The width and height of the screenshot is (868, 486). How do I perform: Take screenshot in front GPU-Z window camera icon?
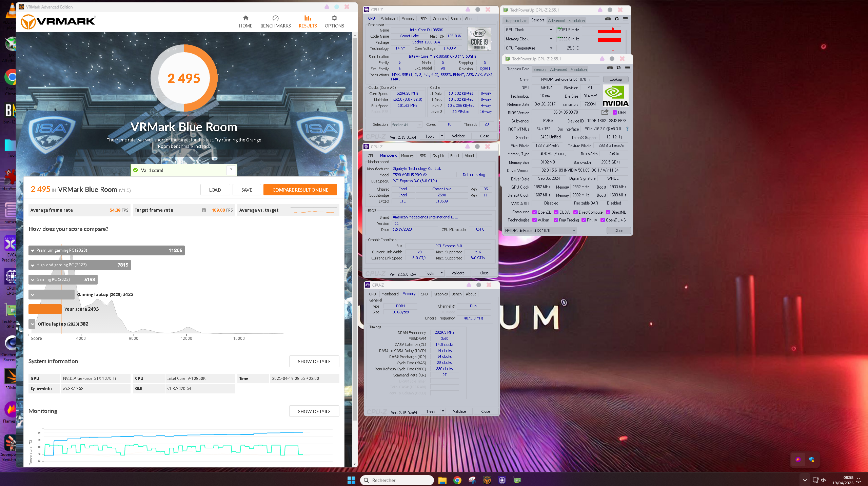pyautogui.click(x=610, y=67)
